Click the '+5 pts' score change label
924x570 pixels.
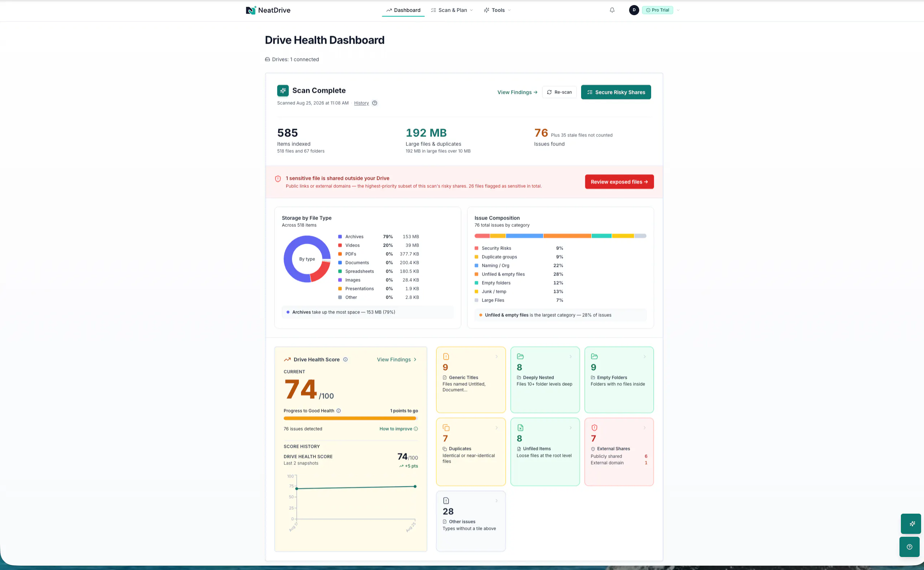[x=409, y=466]
